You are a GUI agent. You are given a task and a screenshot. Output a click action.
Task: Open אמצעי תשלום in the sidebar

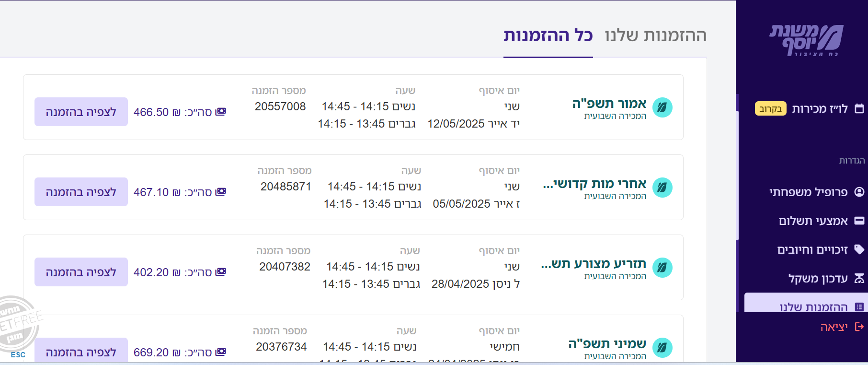tap(813, 221)
